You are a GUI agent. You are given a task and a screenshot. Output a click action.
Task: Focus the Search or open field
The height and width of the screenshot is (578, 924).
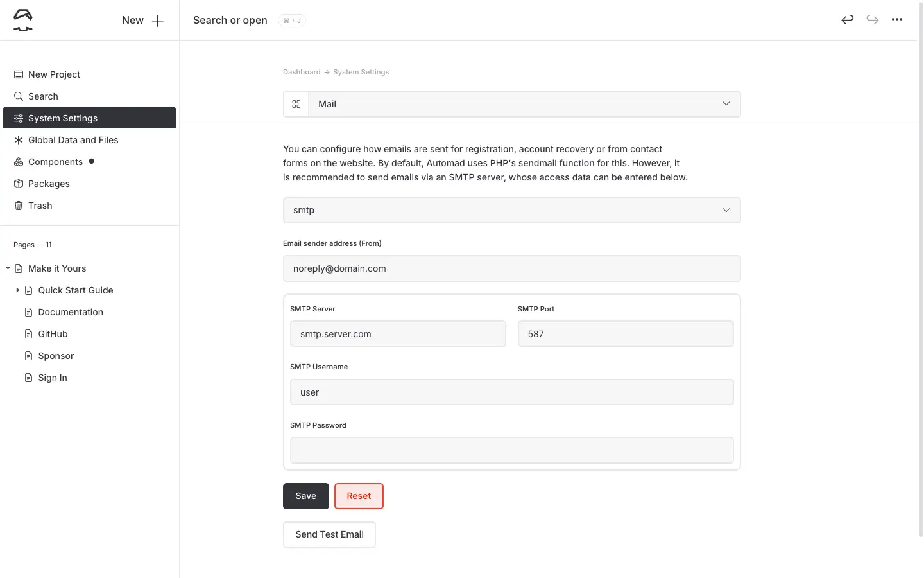point(230,21)
